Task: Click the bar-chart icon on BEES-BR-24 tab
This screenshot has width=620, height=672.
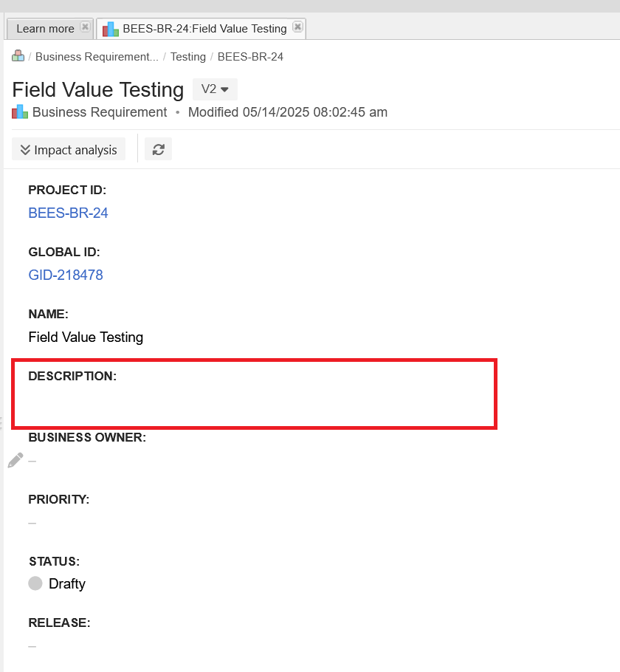Action: pyautogui.click(x=111, y=29)
